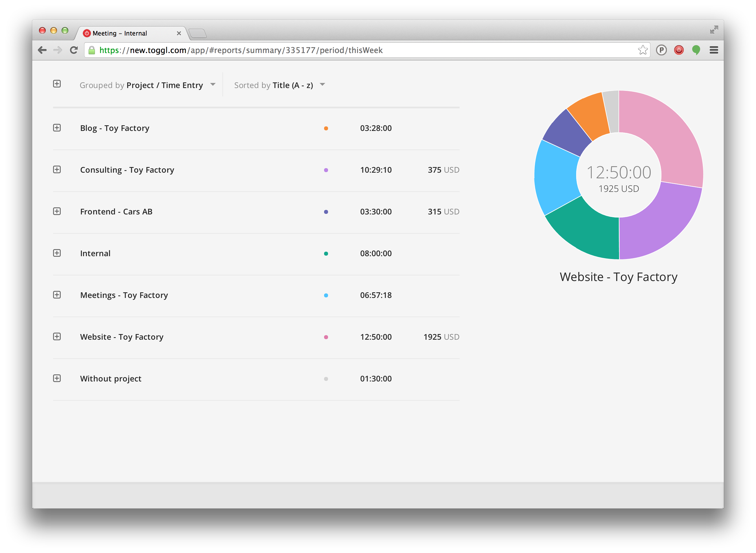
Task: Expand the Without project entry
Action: tap(57, 378)
